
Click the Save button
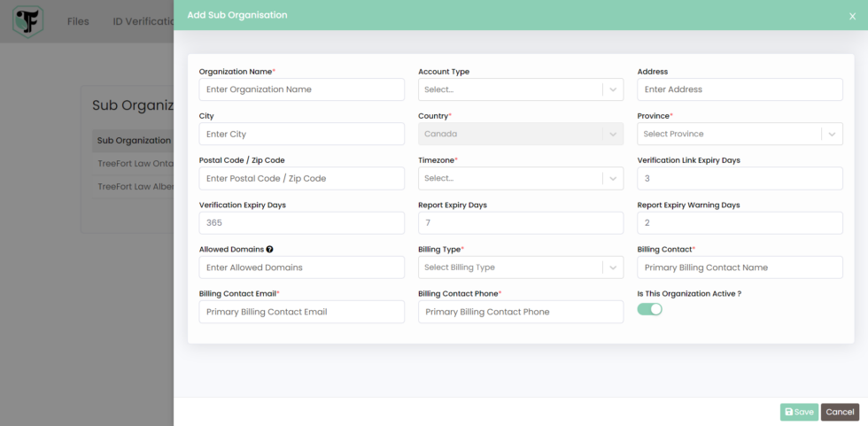coord(799,412)
